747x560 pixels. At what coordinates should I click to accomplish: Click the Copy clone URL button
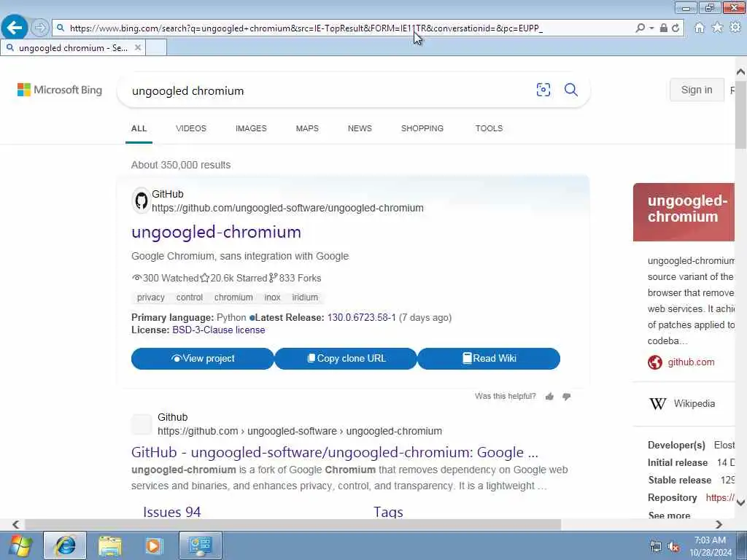[345, 359]
